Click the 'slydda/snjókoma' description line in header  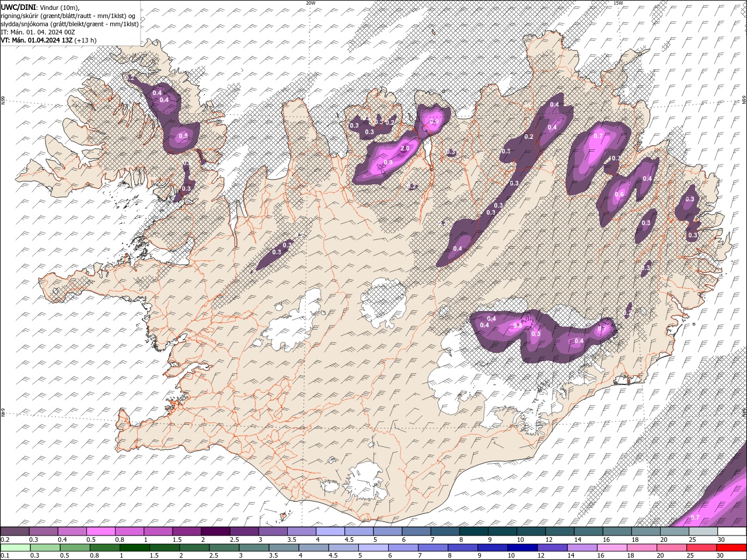[x=69, y=24]
